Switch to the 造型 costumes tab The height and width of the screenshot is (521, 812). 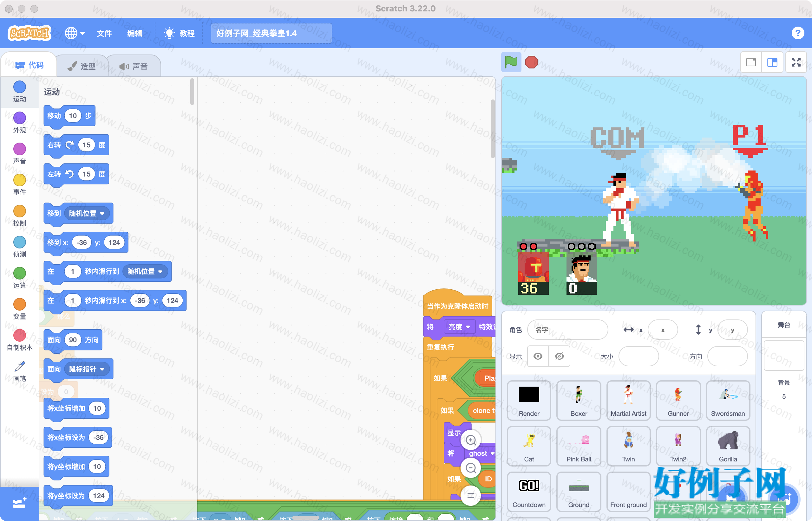[x=82, y=66]
